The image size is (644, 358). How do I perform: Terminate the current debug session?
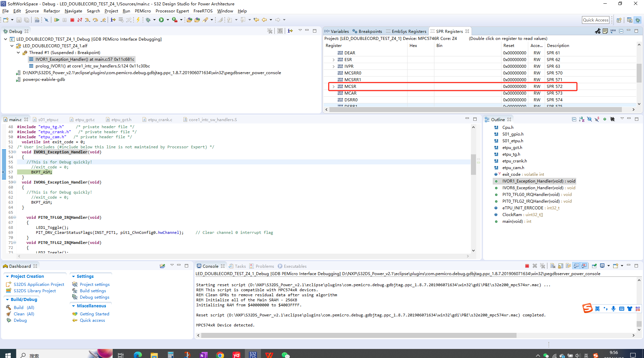[72, 19]
